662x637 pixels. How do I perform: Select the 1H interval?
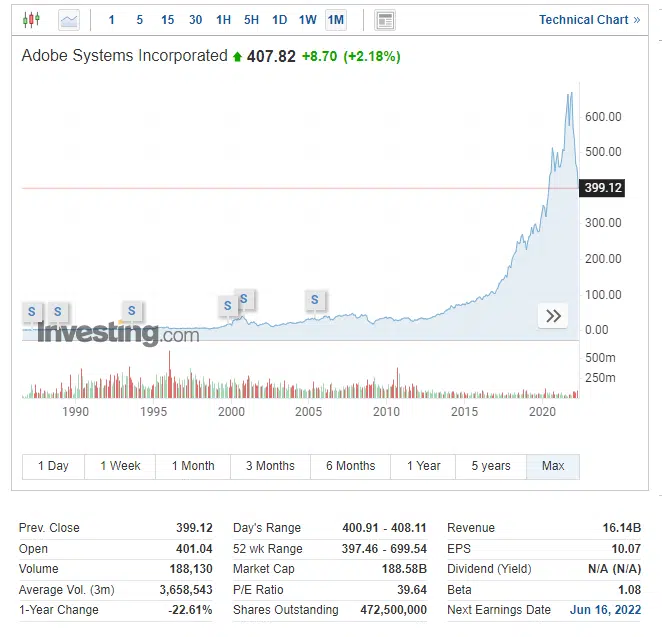coord(223,20)
